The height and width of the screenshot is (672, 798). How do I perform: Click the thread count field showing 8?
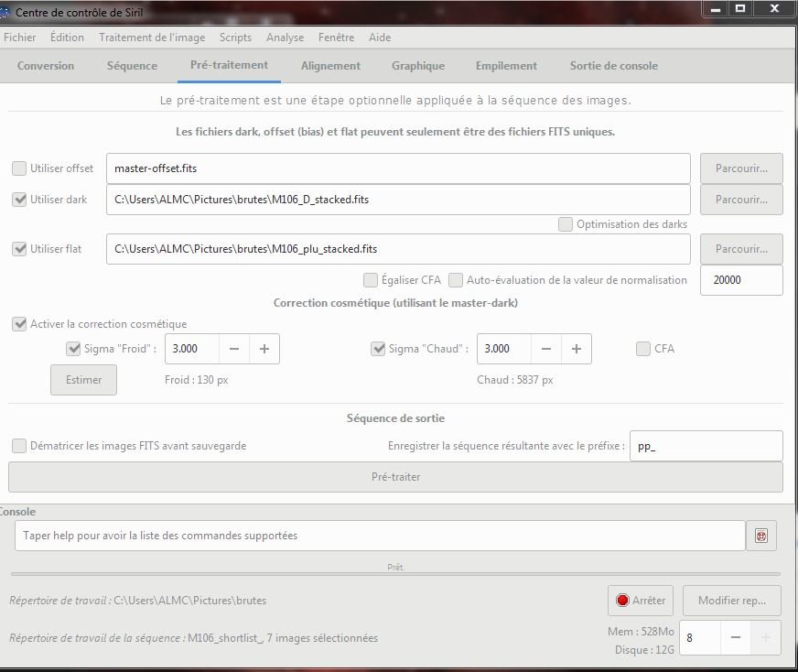(x=700, y=637)
